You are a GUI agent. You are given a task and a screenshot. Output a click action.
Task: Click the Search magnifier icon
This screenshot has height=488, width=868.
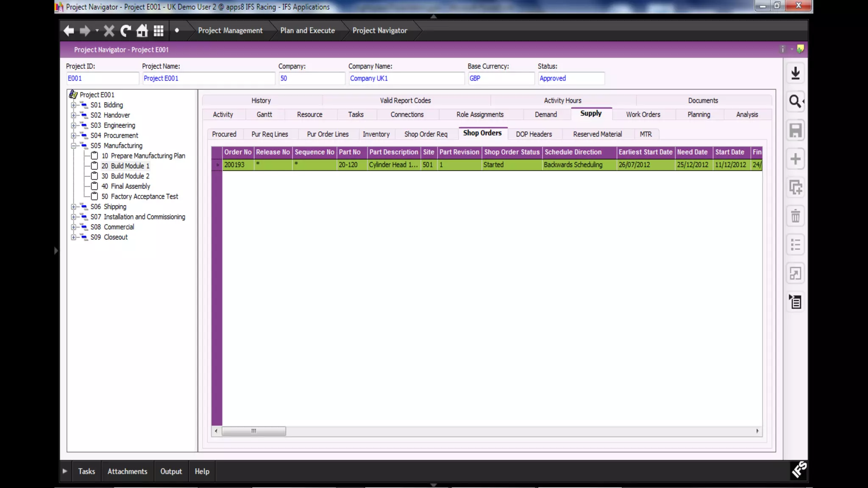(795, 102)
